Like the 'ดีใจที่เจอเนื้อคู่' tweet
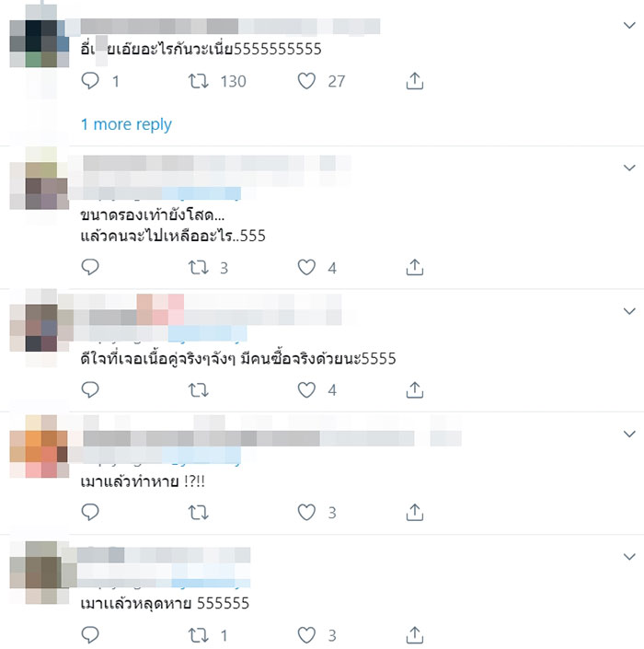 [306, 389]
